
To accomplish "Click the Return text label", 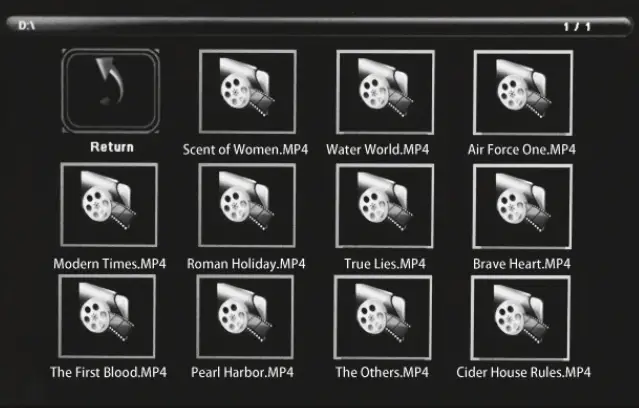I will (x=112, y=147).
